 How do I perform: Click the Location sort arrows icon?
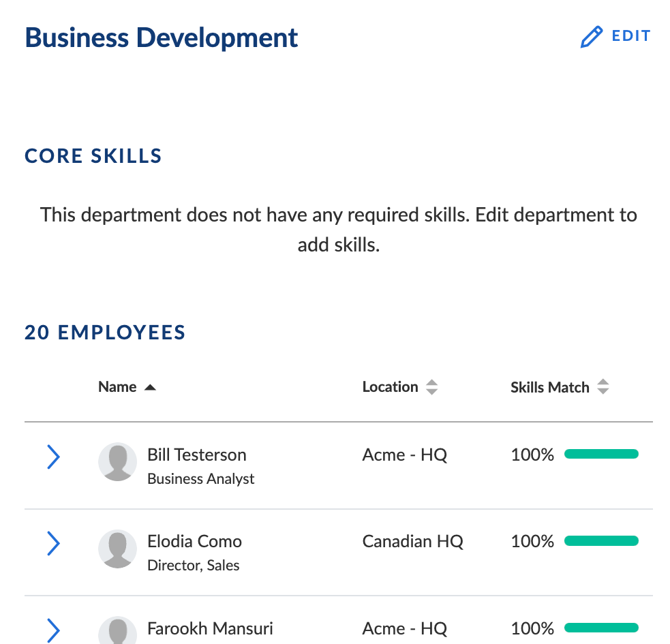(x=431, y=387)
